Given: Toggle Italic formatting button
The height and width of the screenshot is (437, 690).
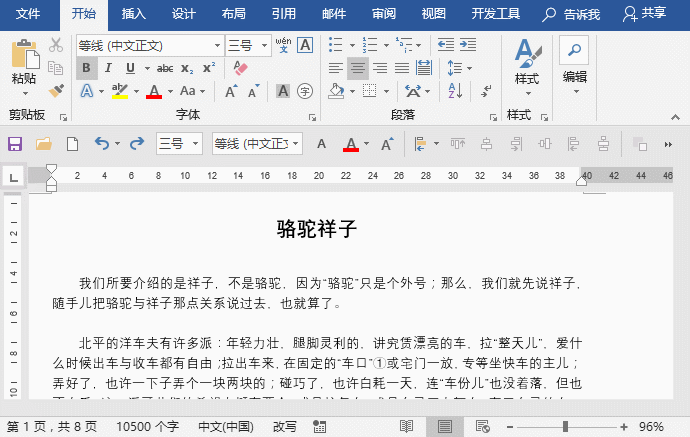Looking at the screenshot, I should 110,68.
